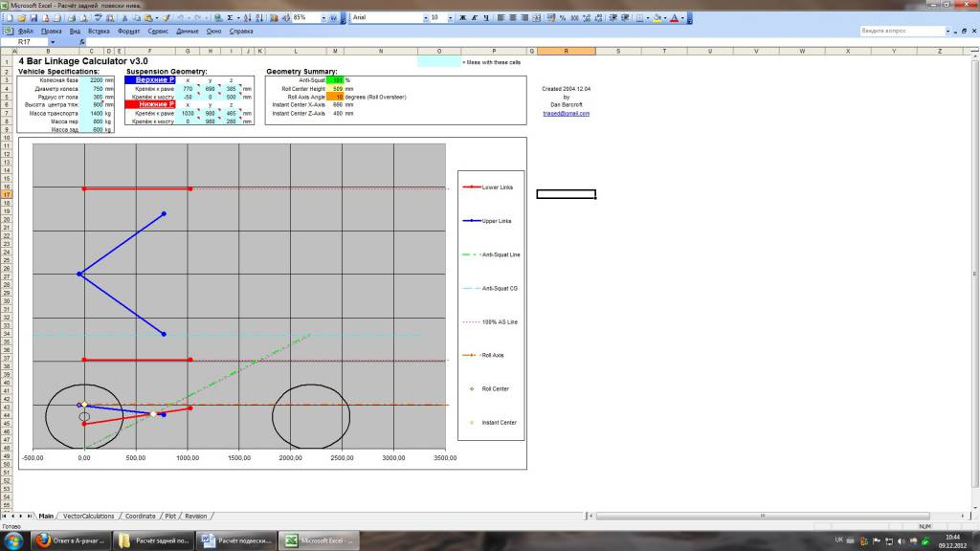Click the triaged@gmail.com email link
This screenshot has height=551, width=980.
[566, 113]
